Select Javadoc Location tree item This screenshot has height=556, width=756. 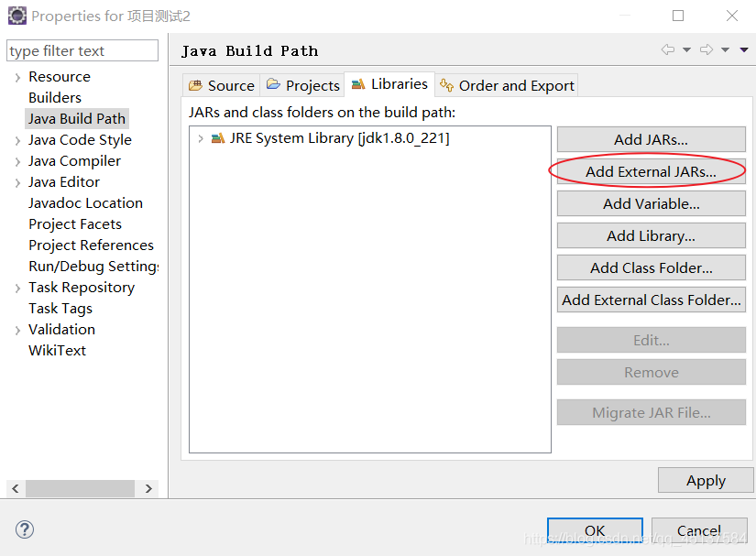click(86, 203)
